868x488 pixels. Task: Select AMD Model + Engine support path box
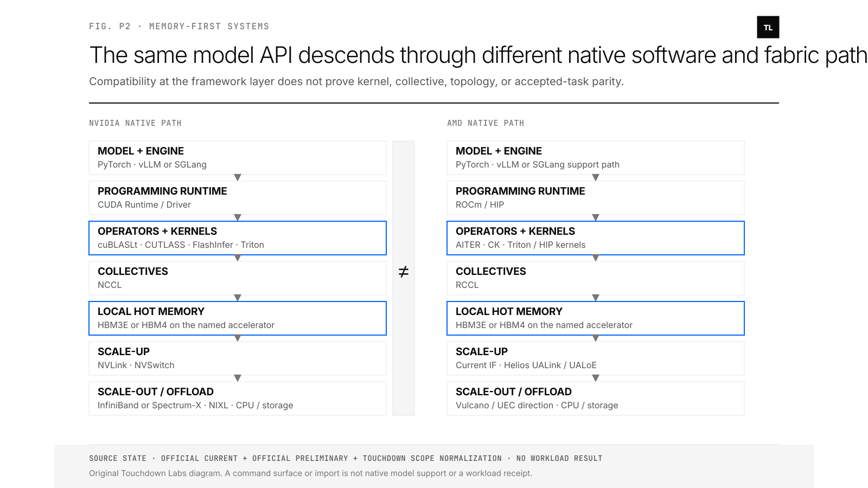click(596, 158)
